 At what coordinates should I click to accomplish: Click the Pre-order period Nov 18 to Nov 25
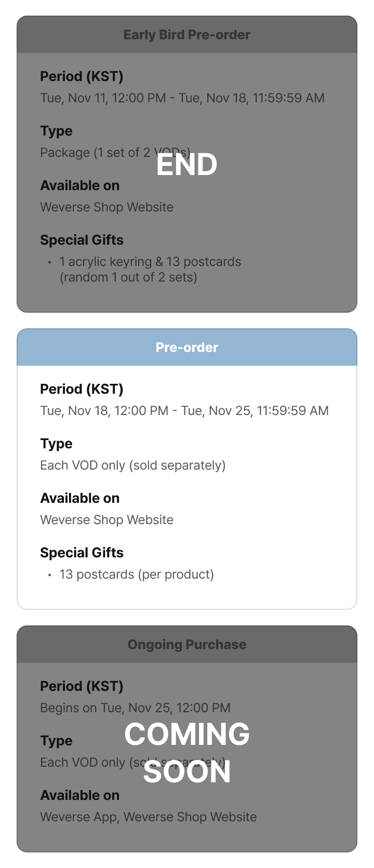click(184, 411)
